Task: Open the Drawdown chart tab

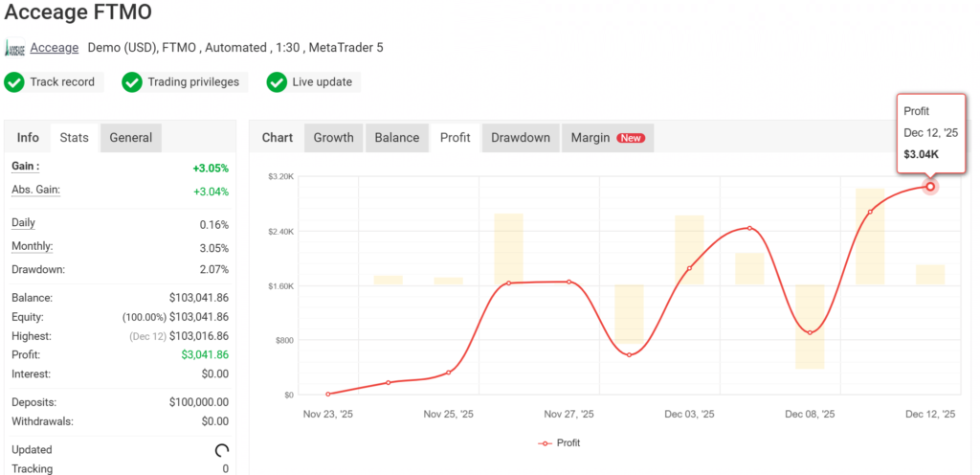Action: [x=521, y=138]
